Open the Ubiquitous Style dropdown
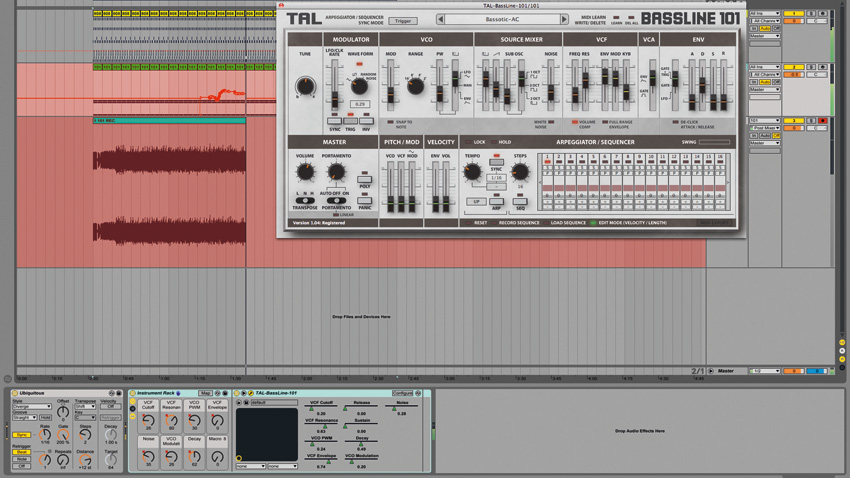Image resolution: width=850 pixels, height=478 pixels. pyautogui.click(x=31, y=406)
